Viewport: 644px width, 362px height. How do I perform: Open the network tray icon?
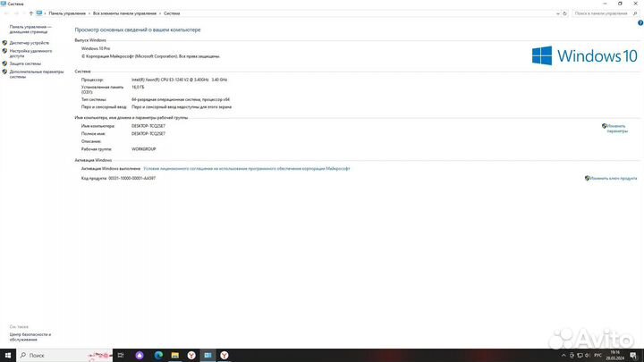(x=580, y=356)
